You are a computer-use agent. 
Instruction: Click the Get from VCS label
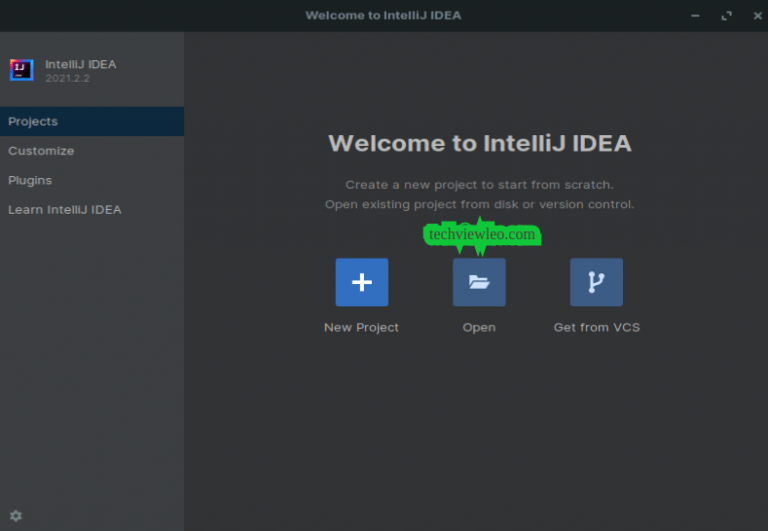pyautogui.click(x=597, y=327)
